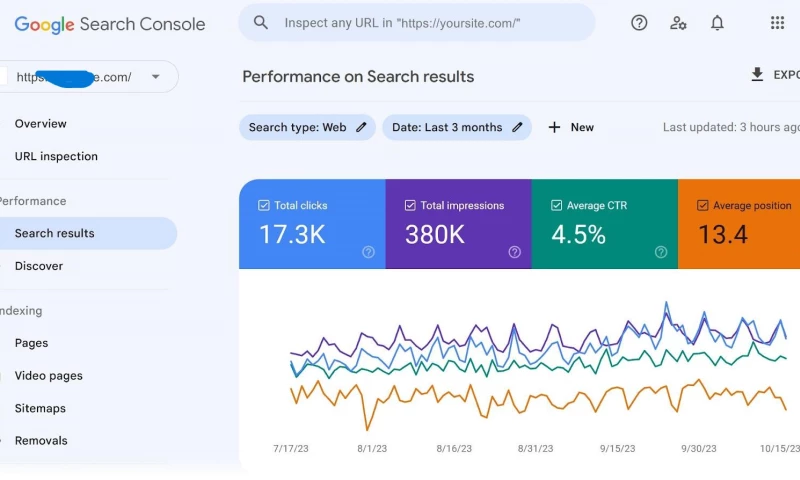Open Total clicks help icon
Viewport: 800px width, 480px height.
coord(368,252)
